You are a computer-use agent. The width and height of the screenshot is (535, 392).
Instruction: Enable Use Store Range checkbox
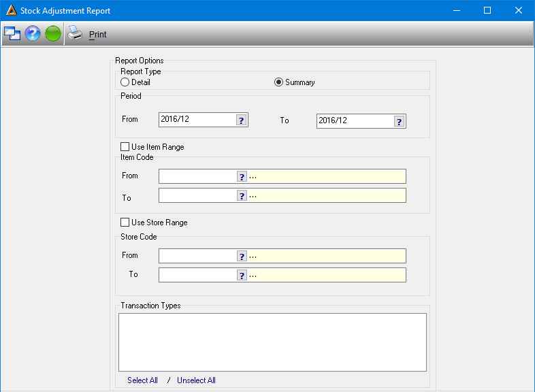point(125,223)
